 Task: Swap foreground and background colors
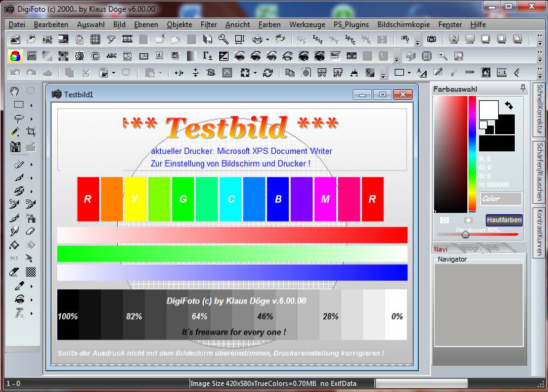(x=509, y=106)
